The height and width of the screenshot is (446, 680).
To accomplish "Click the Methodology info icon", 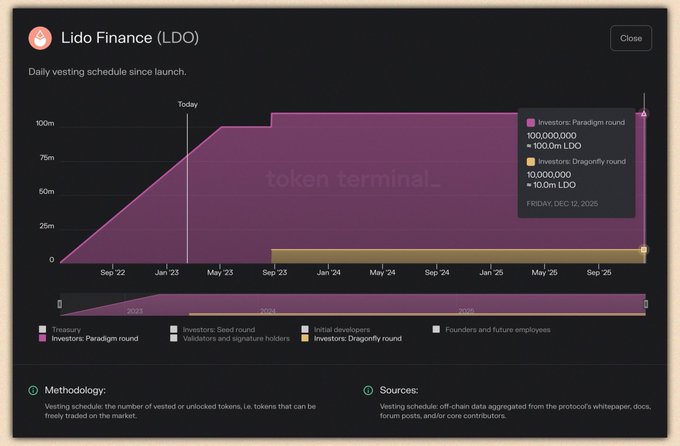I will pos(33,390).
